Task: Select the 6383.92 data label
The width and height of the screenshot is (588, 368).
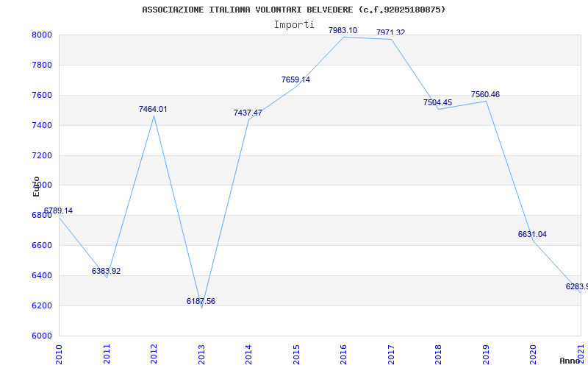Action: point(106,271)
